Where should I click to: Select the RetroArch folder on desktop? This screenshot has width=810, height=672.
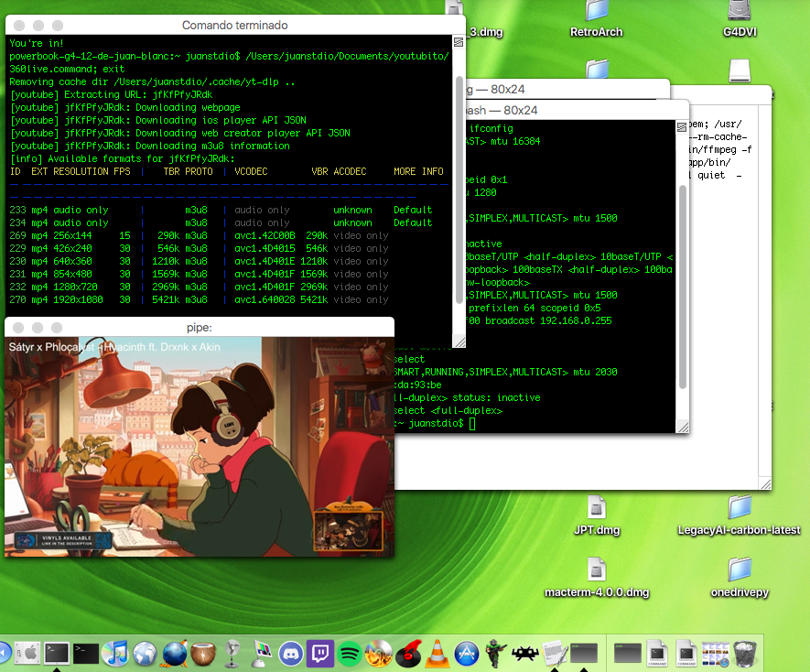click(x=596, y=19)
